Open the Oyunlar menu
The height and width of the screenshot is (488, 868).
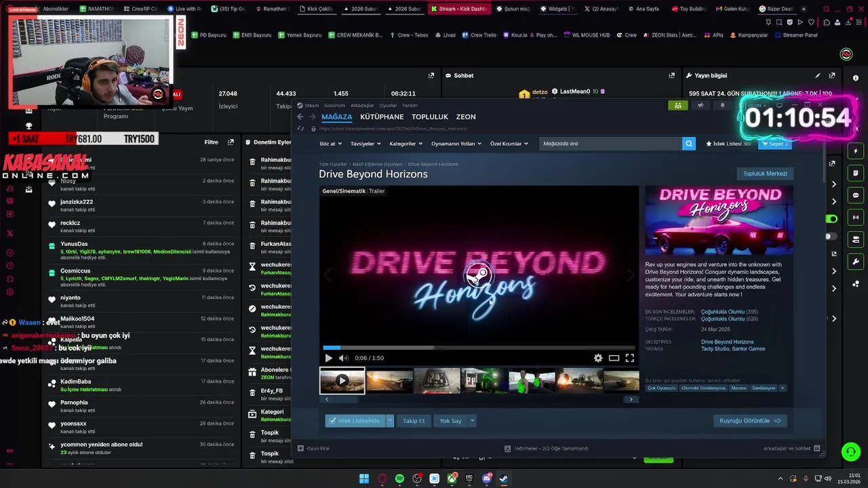[x=388, y=105]
